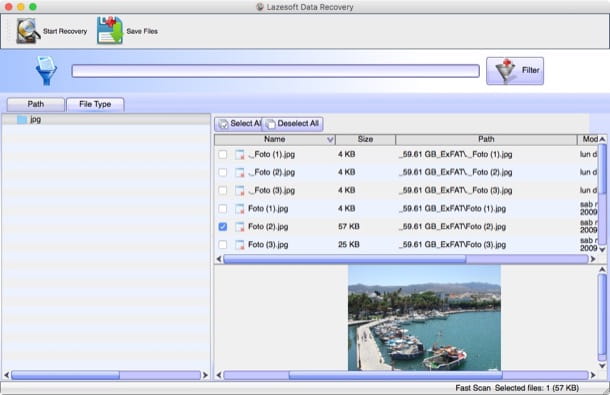The width and height of the screenshot is (610, 395).
Task: Click 'Fast Scan' status bar text
Action: pyautogui.click(x=473, y=388)
